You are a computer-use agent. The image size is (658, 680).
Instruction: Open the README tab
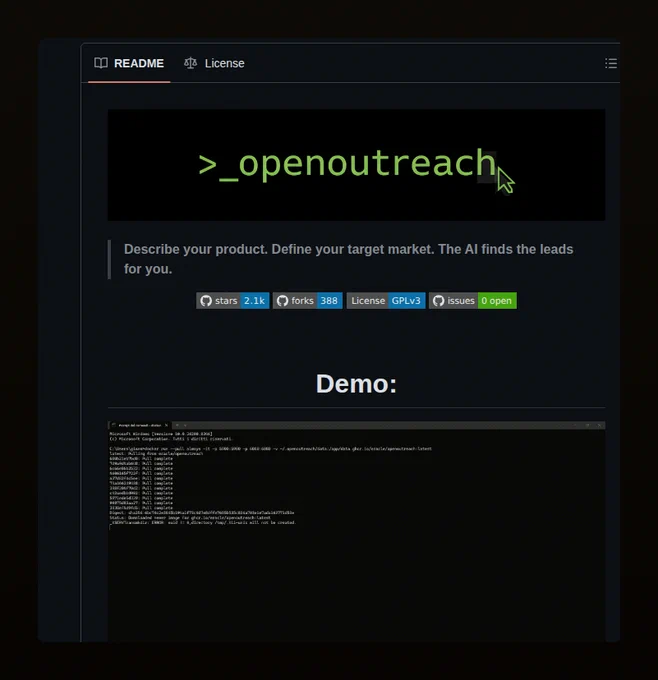[x=129, y=63]
